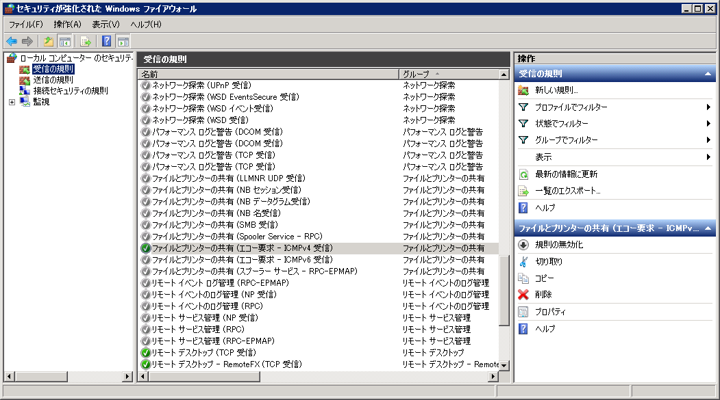This screenshot has width=720, height=400.
Task: Select rule リモート デスクトップ - RemoteFX (TCP 受信)
Action: (x=227, y=364)
